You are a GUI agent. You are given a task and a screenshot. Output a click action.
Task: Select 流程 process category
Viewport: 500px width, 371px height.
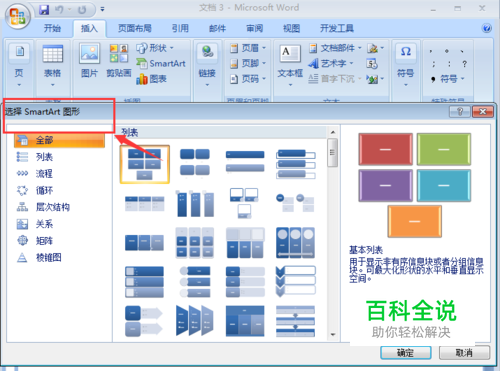pos(59,173)
